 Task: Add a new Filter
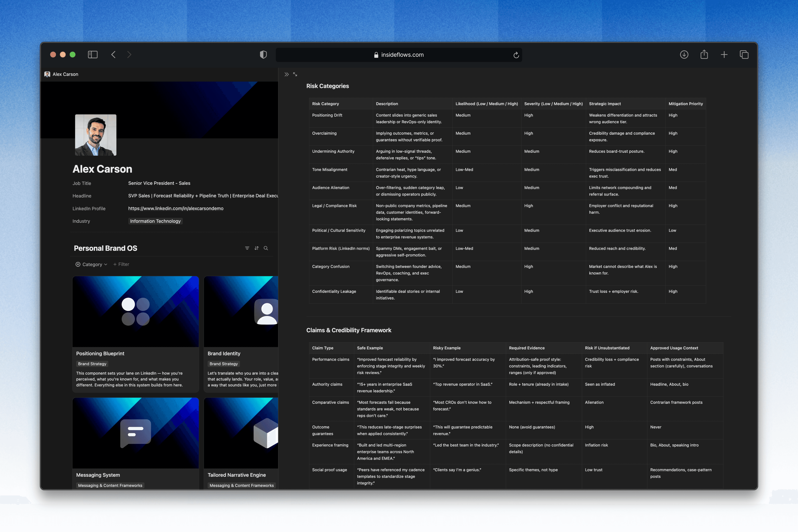coord(121,264)
